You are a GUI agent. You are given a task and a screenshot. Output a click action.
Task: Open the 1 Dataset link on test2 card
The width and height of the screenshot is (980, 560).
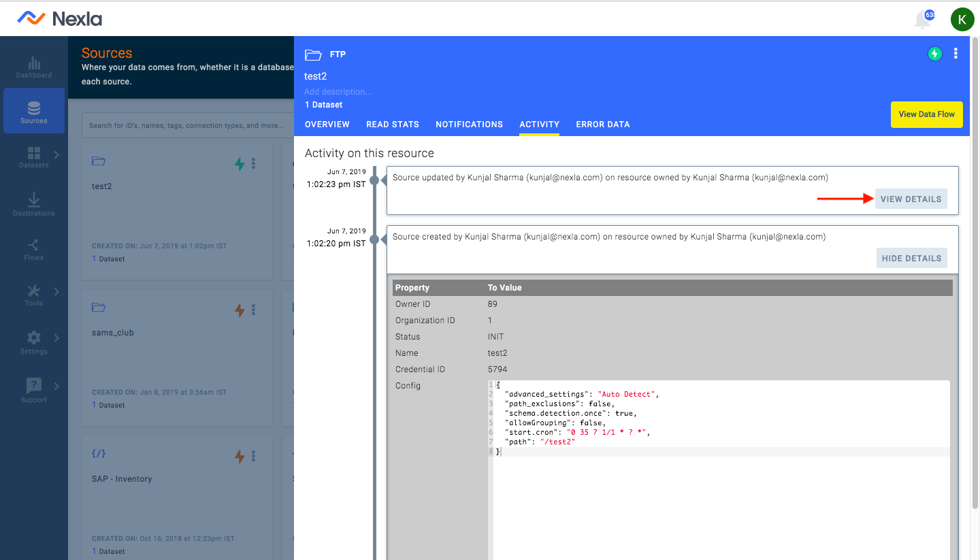(109, 259)
